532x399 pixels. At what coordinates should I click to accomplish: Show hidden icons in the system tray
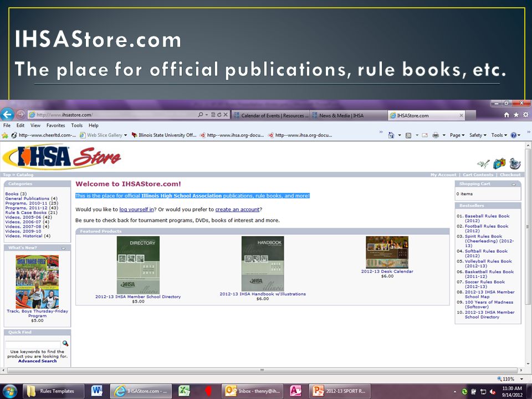(454, 392)
